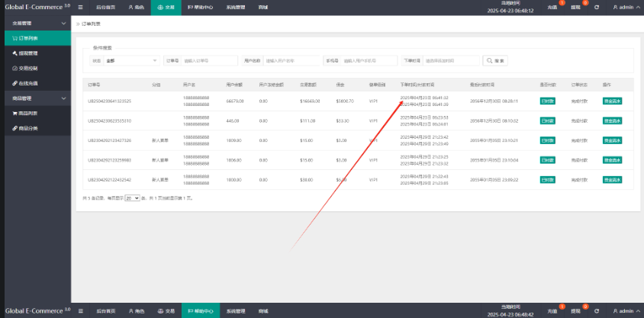
Task: Click the breadcrumb double-arrow icon before 订单列表
Action: point(78,24)
